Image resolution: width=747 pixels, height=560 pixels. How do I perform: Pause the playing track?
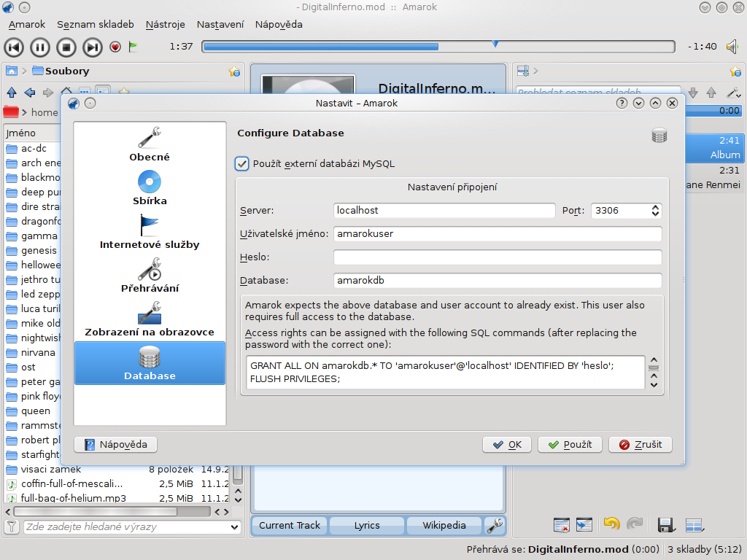[x=40, y=47]
